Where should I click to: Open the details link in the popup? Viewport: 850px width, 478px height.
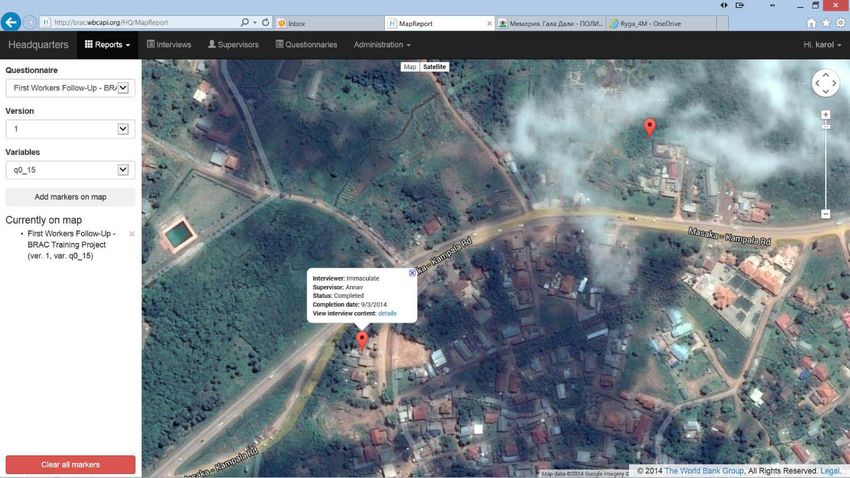click(387, 313)
